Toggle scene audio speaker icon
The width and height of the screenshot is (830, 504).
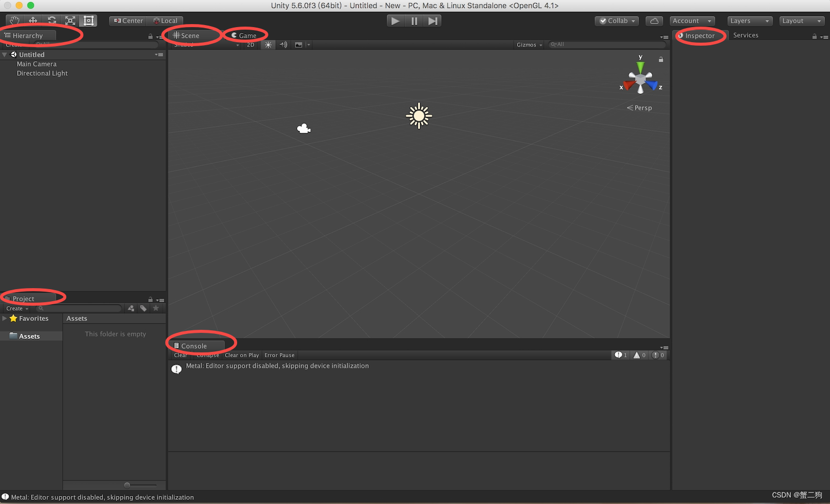point(283,45)
